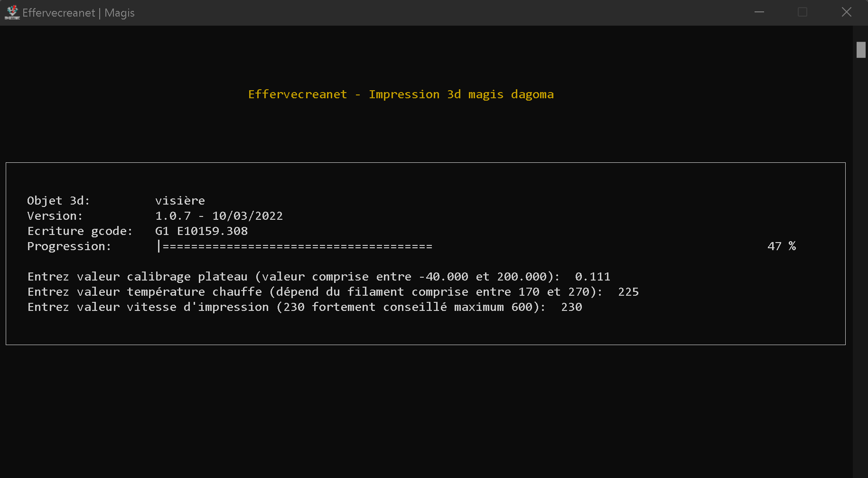Click the 'Ecriture gcode:' label

(80, 231)
